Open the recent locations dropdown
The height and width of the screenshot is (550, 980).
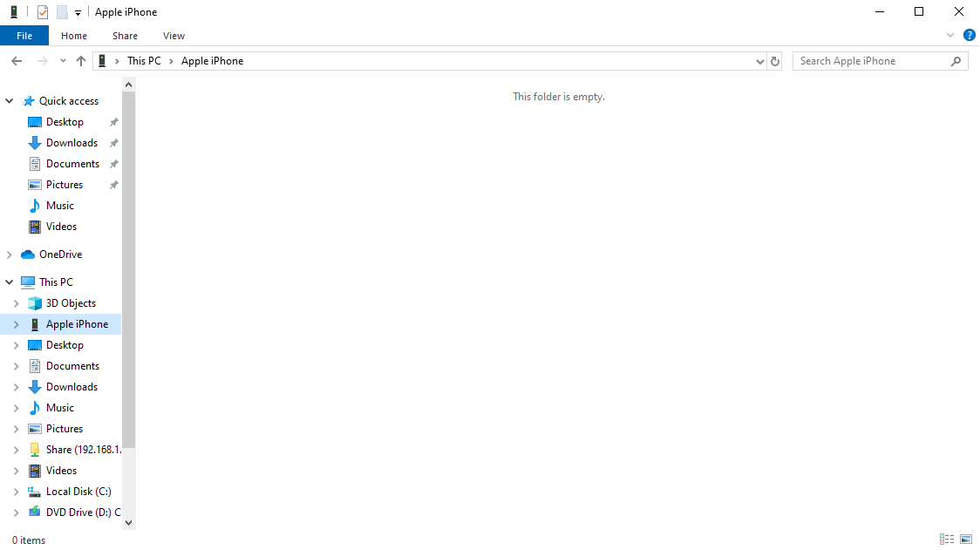click(63, 61)
